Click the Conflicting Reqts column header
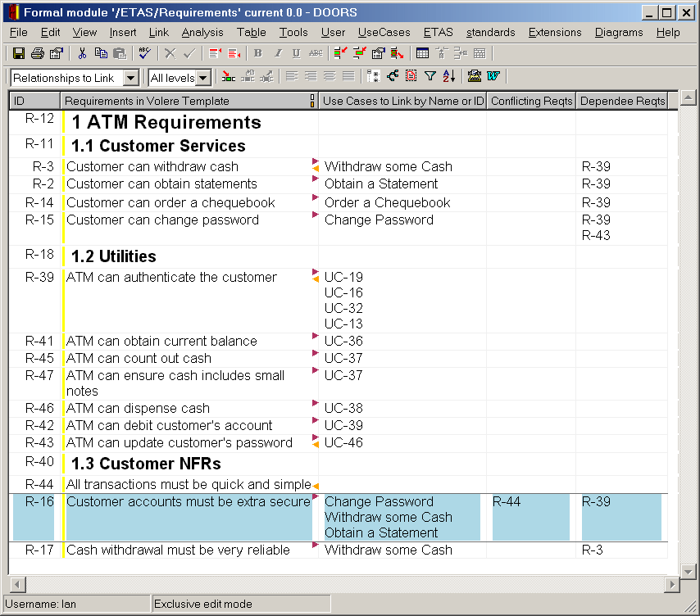 [x=531, y=101]
